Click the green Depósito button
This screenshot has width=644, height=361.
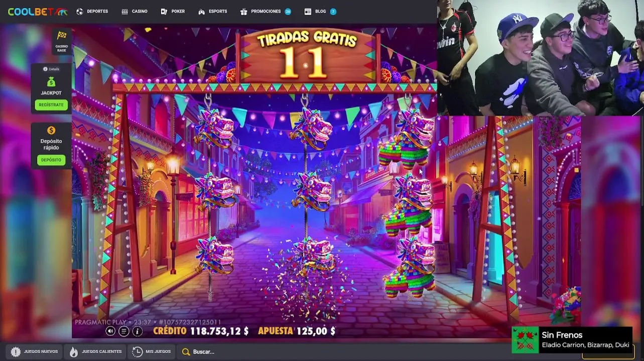coord(51,160)
